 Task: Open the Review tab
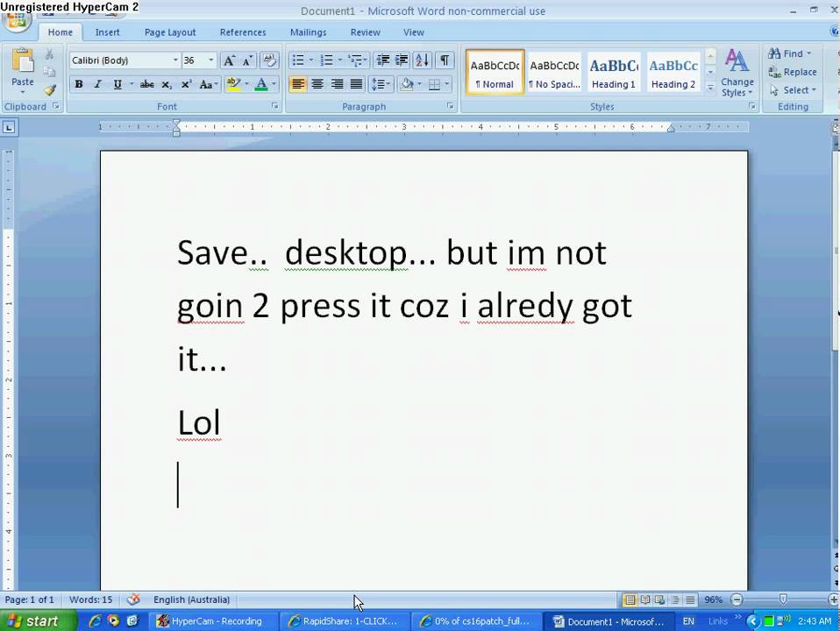point(365,32)
